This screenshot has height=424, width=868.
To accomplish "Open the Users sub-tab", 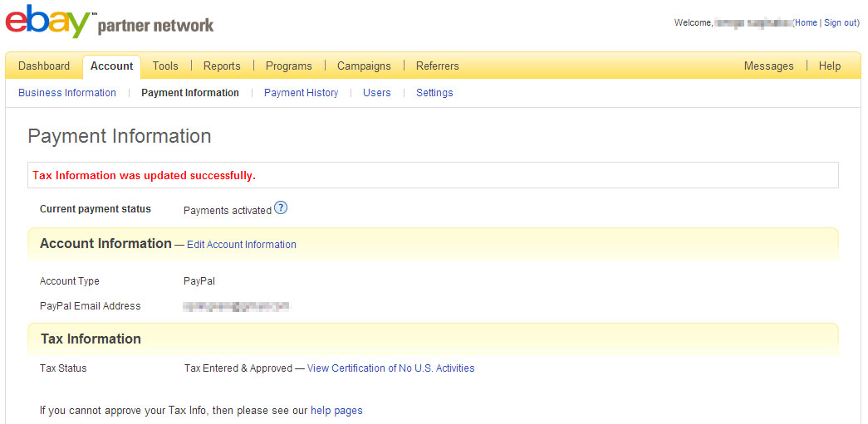I will click(377, 93).
